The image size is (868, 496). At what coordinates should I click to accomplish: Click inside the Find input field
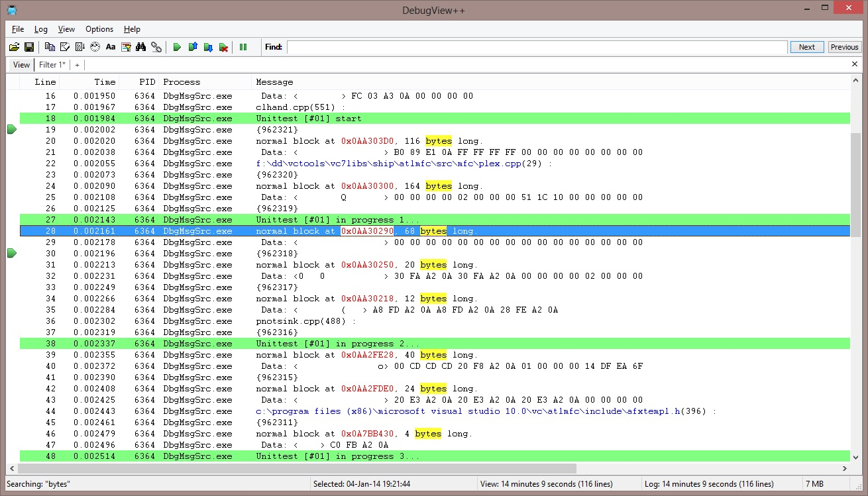(530, 46)
